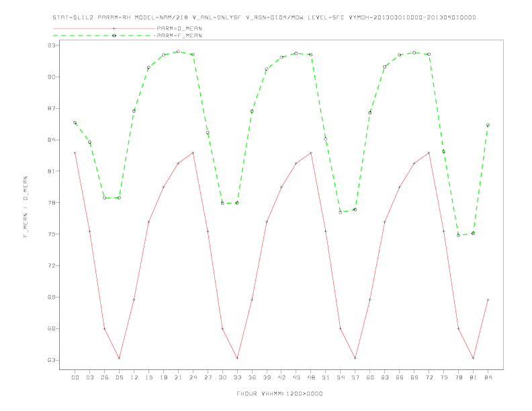Click the vertical axis title F_MEAN | O_MEAN
The width and height of the screenshot is (532, 411).
tap(26, 207)
